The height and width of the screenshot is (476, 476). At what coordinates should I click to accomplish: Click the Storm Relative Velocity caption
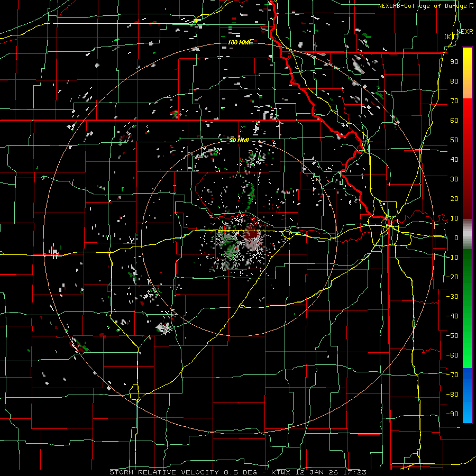pyautogui.click(x=237, y=472)
